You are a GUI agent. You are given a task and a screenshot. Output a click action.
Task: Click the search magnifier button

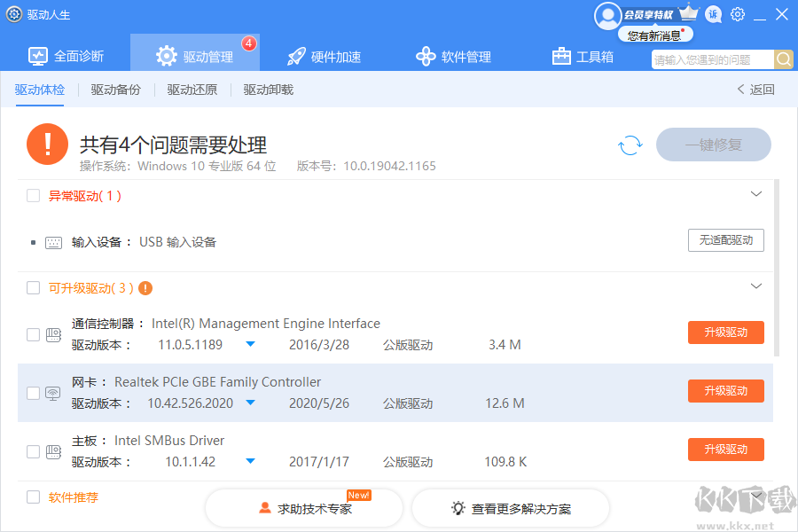[x=784, y=59]
